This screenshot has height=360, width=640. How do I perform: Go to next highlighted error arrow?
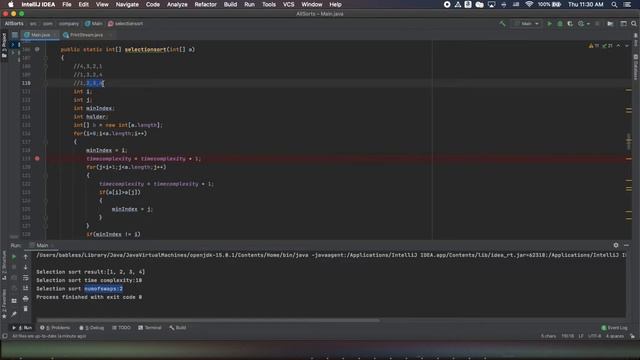click(627, 46)
